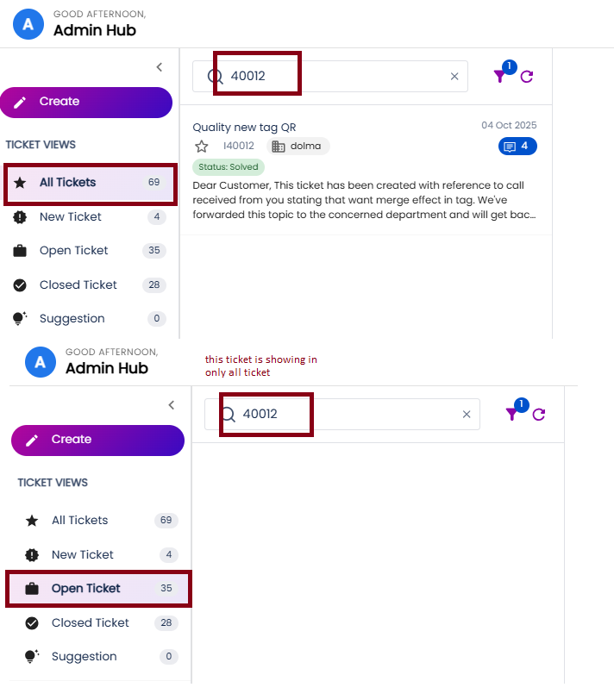Collapse the sidebar chevron in the lower screenshot
The width and height of the screenshot is (614, 700).
(172, 405)
